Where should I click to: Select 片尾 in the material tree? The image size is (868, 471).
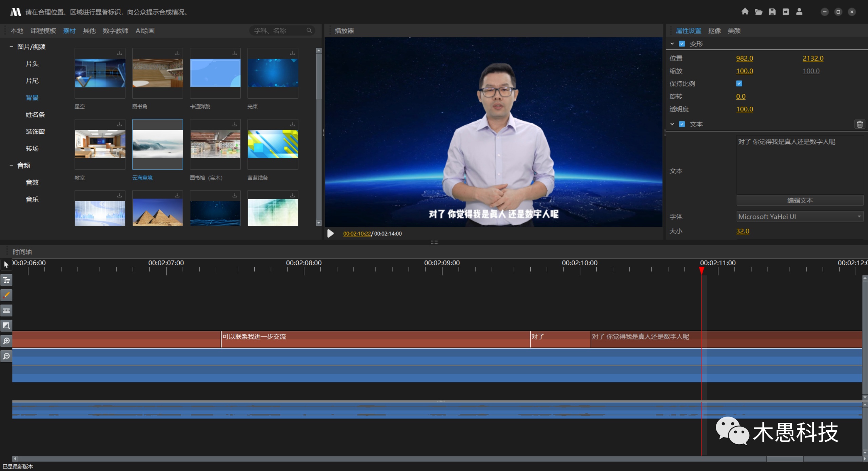[x=32, y=81]
